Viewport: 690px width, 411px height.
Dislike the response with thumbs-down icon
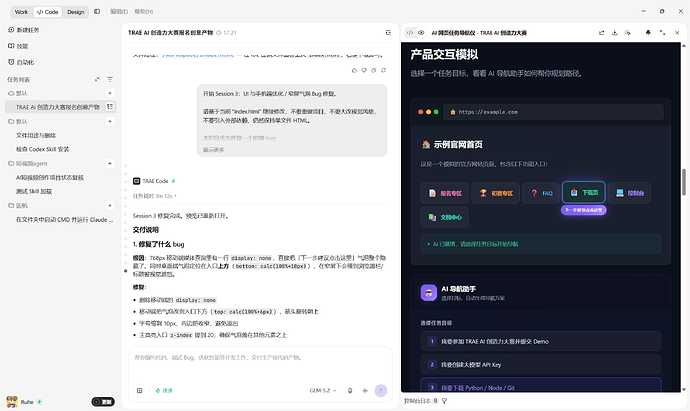tap(364, 70)
